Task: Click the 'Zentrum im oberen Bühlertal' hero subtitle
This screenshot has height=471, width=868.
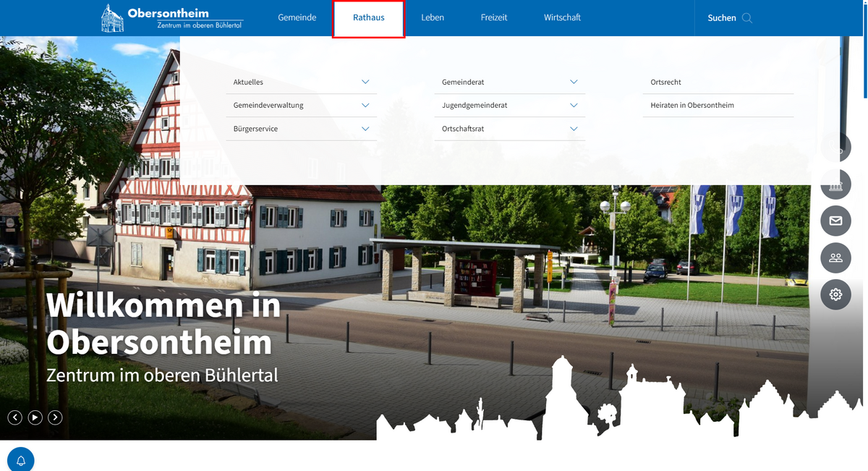Action: click(x=162, y=375)
